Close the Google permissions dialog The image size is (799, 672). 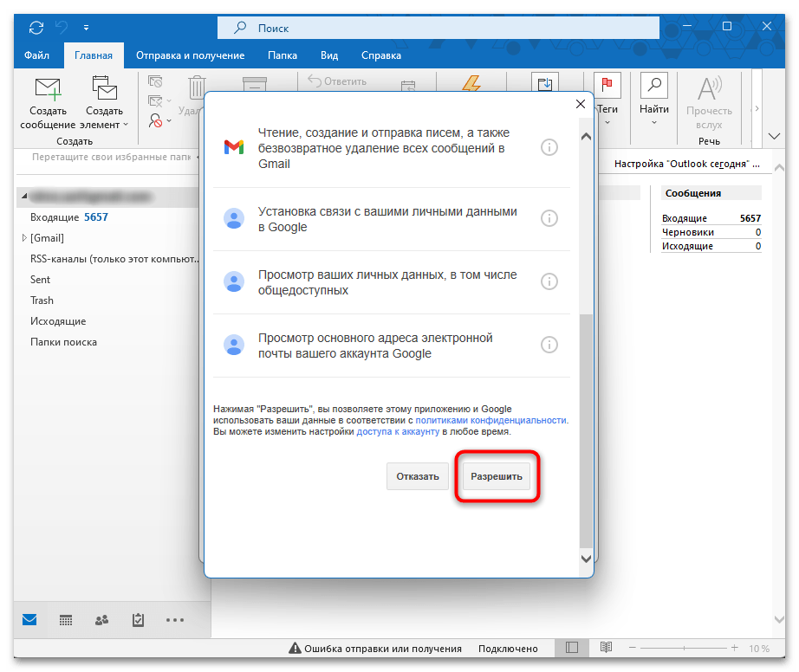click(581, 104)
